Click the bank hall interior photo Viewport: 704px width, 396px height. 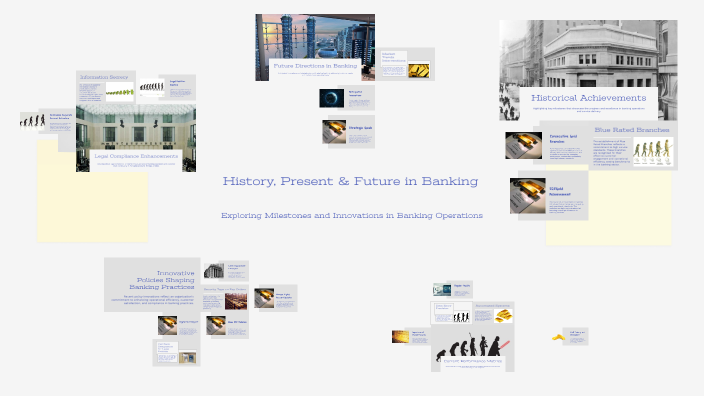click(x=136, y=128)
